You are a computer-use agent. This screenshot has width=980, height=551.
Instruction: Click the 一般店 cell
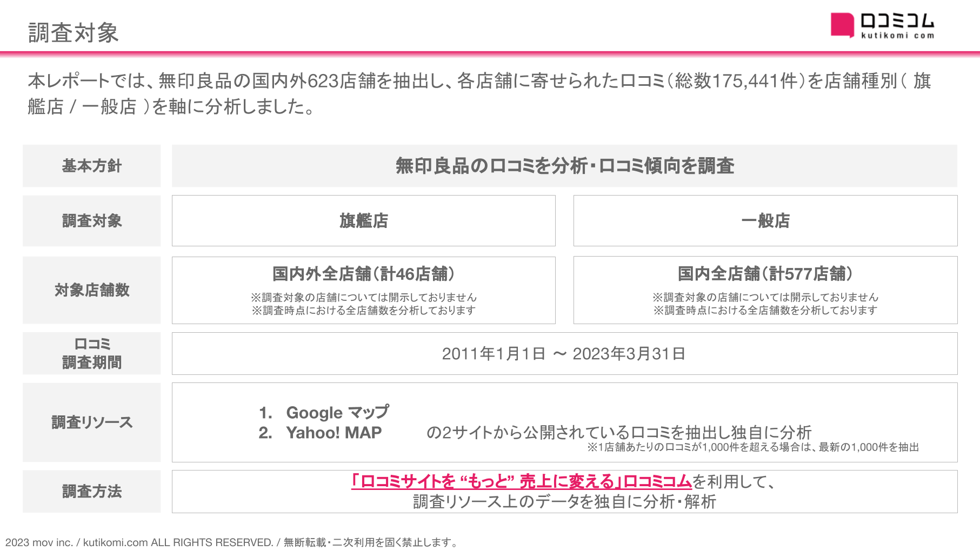[765, 221]
